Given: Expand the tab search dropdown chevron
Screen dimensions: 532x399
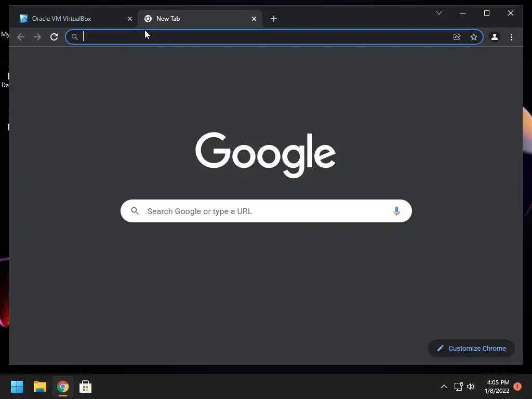Looking at the screenshot, I should coord(438,13).
